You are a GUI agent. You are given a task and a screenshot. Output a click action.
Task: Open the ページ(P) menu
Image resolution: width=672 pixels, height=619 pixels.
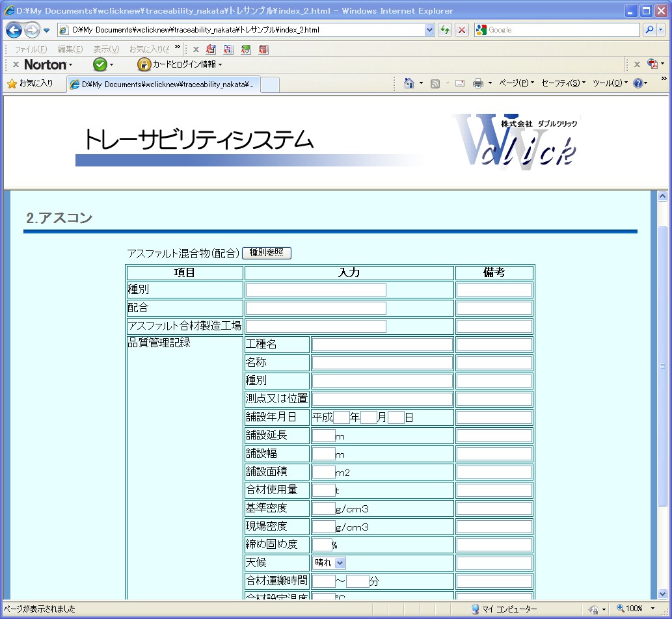pos(517,83)
